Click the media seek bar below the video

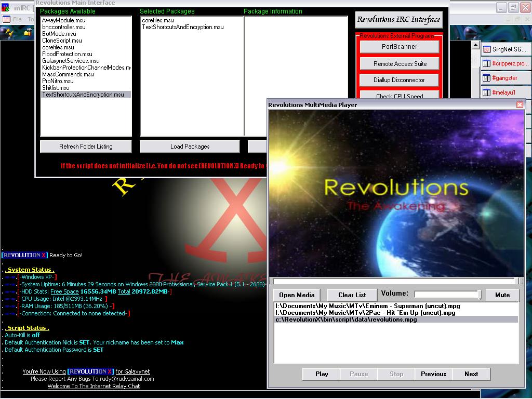(395, 281)
